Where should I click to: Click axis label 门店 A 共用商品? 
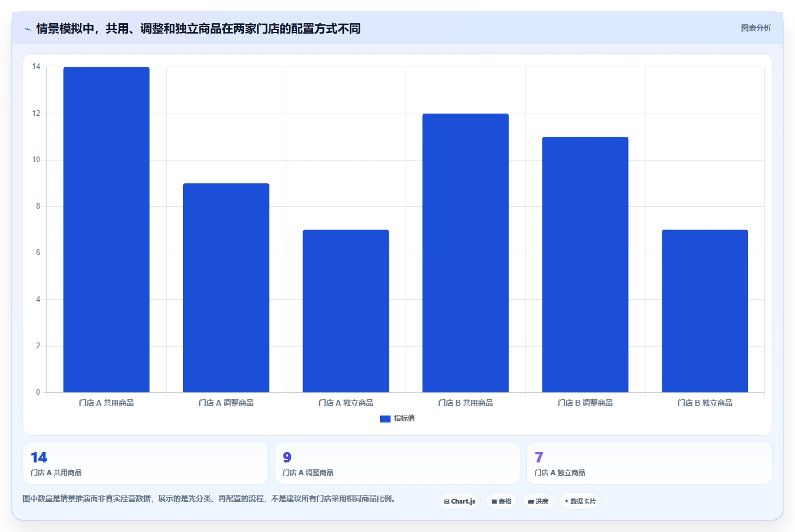[x=107, y=403]
